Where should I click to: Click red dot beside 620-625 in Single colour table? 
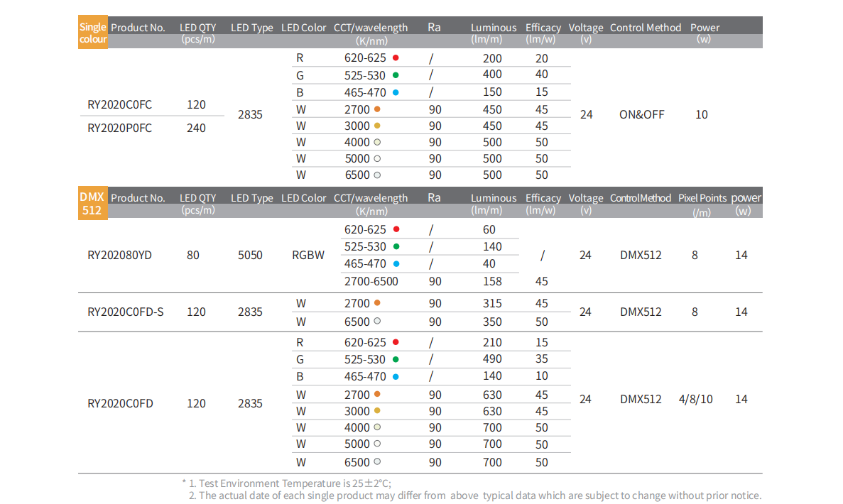coord(396,57)
